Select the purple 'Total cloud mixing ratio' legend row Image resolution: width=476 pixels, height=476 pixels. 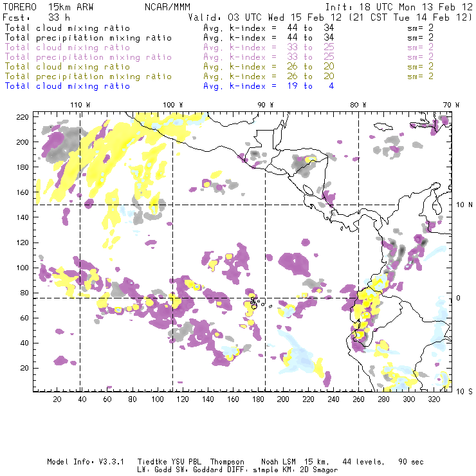tap(68, 48)
